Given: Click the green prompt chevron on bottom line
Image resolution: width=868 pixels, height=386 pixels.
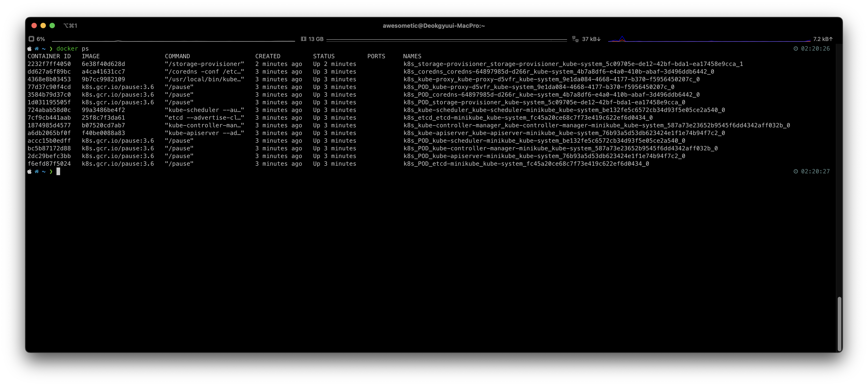Looking at the screenshot, I should [x=51, y=172].
